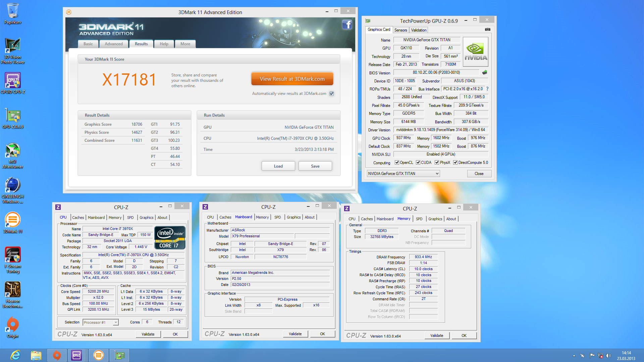Click the network tray icon

coord(600,356)
